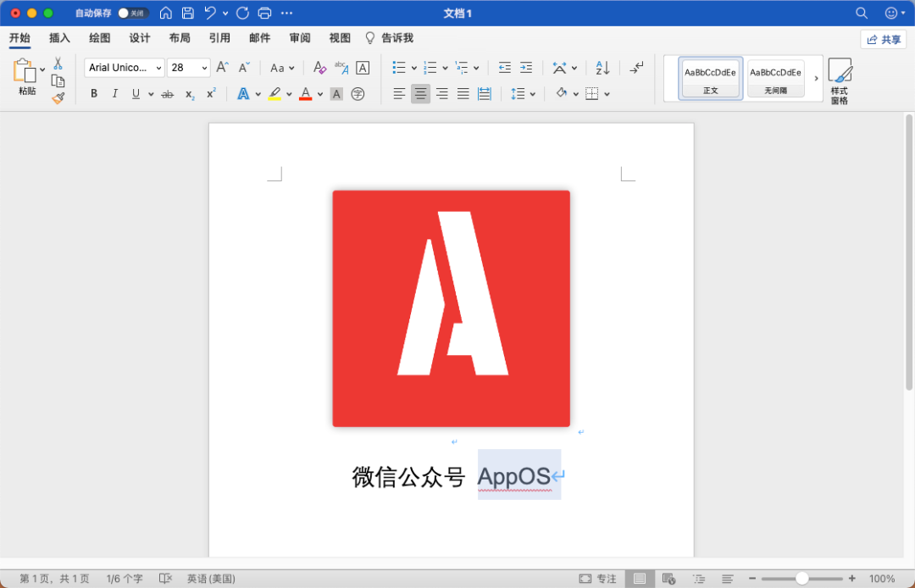Image resolution: width=915 pixels, height=588 pixels.
Task: Open search with the magnifier icon
Action: point(862,13)
